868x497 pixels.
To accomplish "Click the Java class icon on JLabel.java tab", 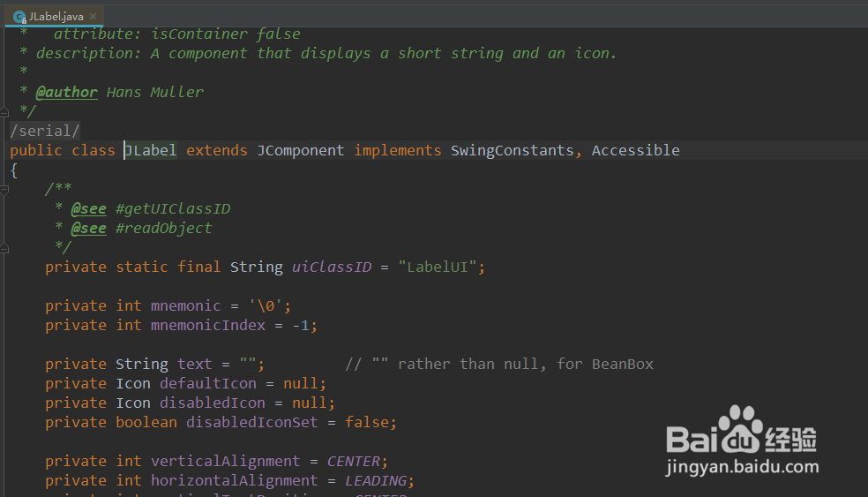I will (x=20, y=17).
